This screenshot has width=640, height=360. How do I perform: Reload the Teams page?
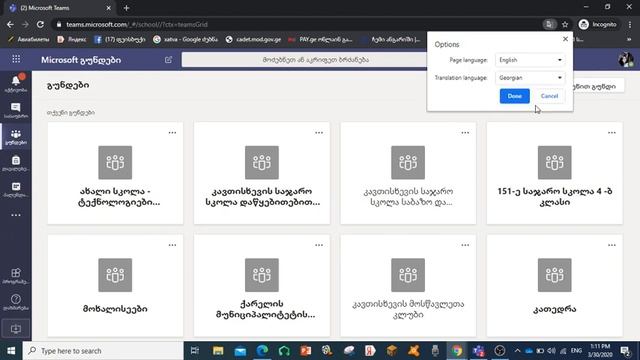pos(40,24)
